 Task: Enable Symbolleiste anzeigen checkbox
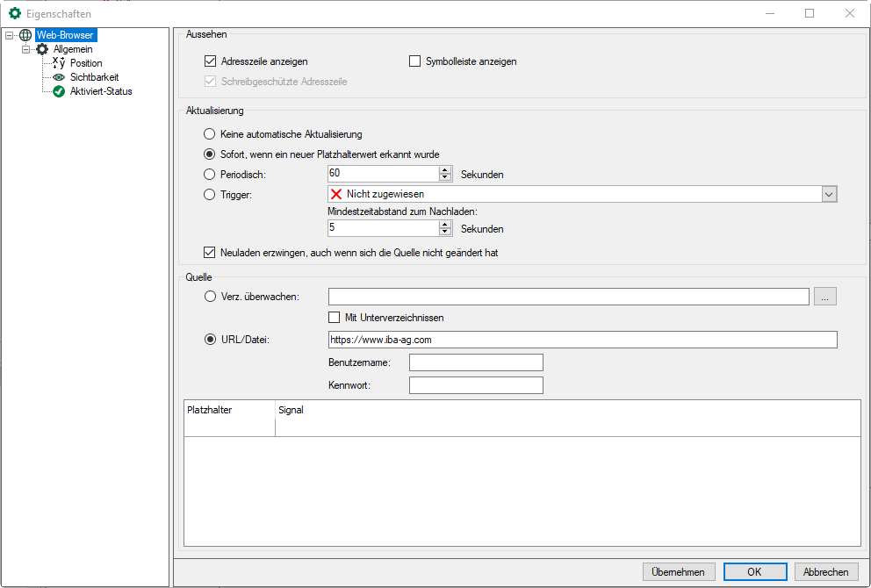click(415, 62)
